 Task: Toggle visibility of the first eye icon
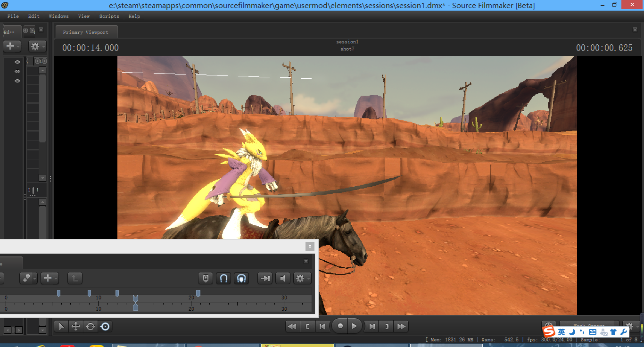pyautogui.click(x=17, y=62)
